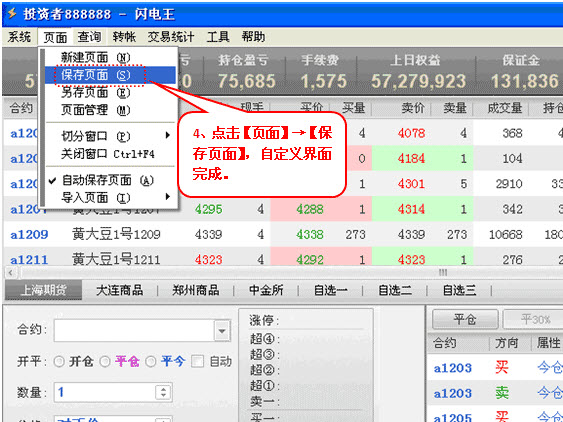Open the 系统 menu

point(19,37)
